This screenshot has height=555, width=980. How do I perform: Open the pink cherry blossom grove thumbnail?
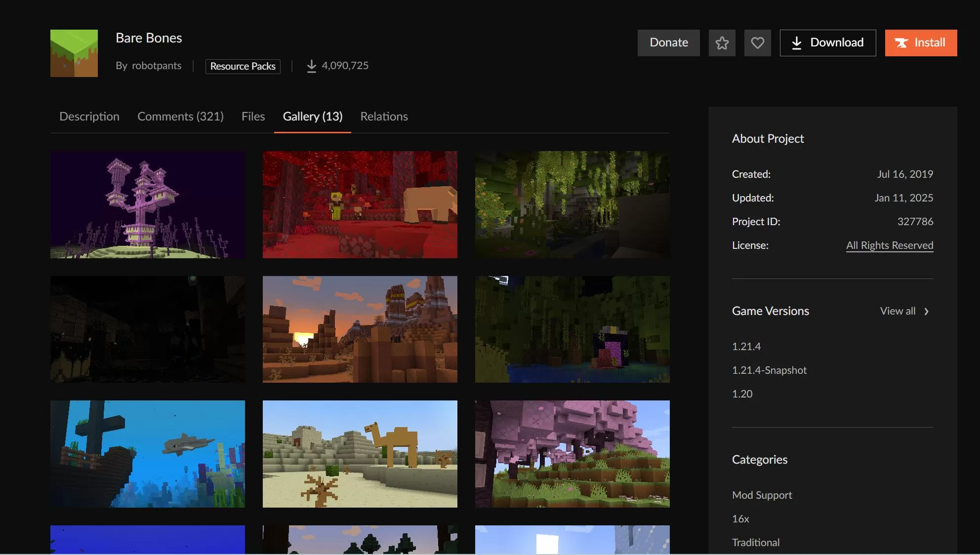pos(572,454)
